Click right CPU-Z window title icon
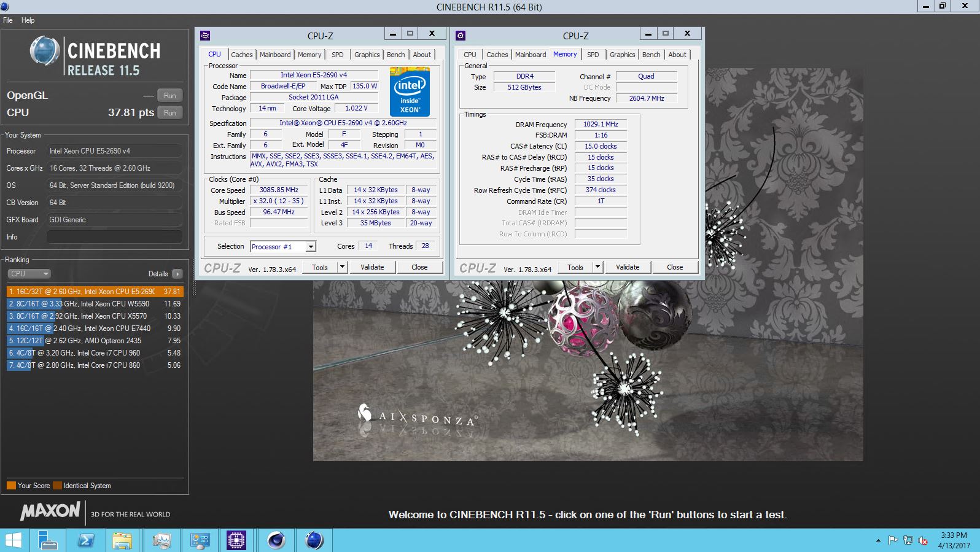The image size is (980, 552). 461,36
